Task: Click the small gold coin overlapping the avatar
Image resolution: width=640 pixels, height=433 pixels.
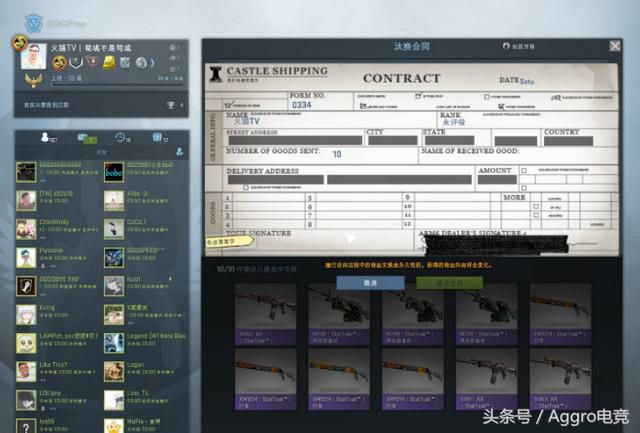Action: click(x=20, y=42)
